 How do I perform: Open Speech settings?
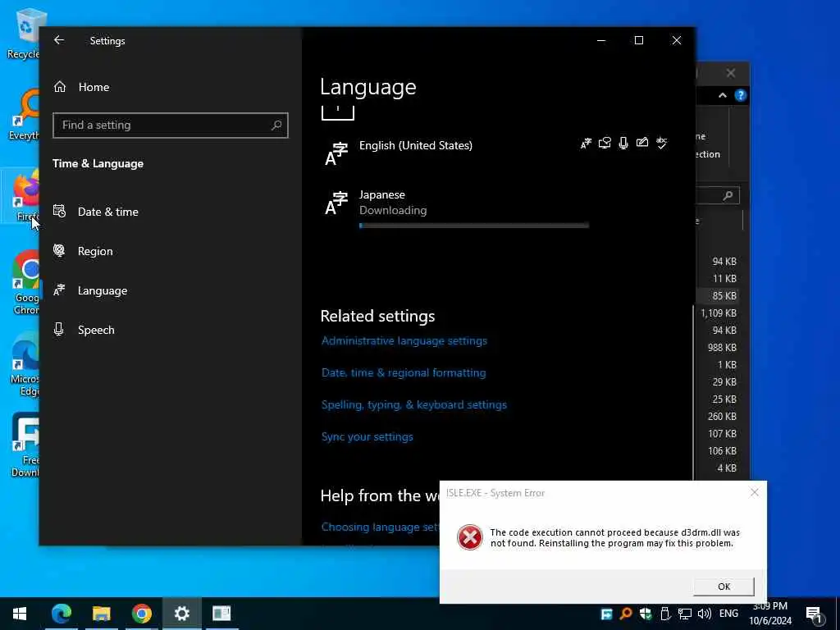pos(84,330)
